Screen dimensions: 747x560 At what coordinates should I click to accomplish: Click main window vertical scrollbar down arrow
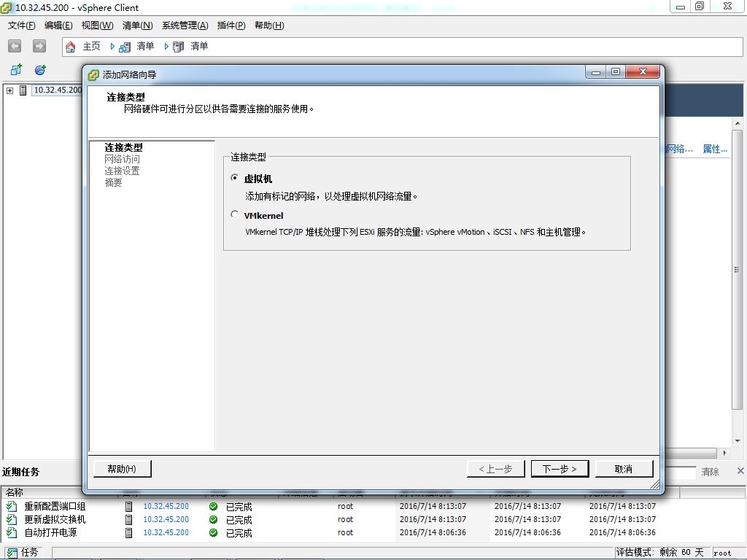point(738,441)
